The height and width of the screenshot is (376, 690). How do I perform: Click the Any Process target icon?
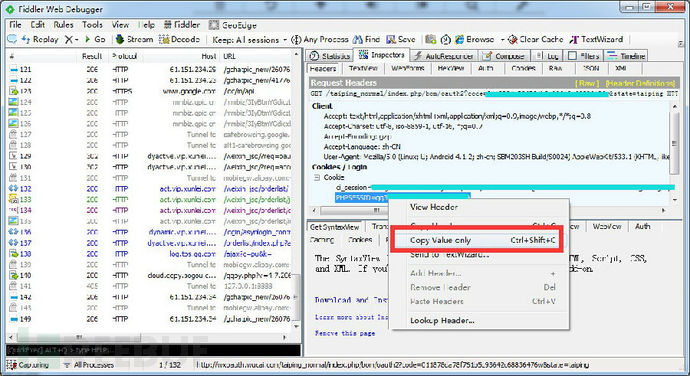click(296, 40)
